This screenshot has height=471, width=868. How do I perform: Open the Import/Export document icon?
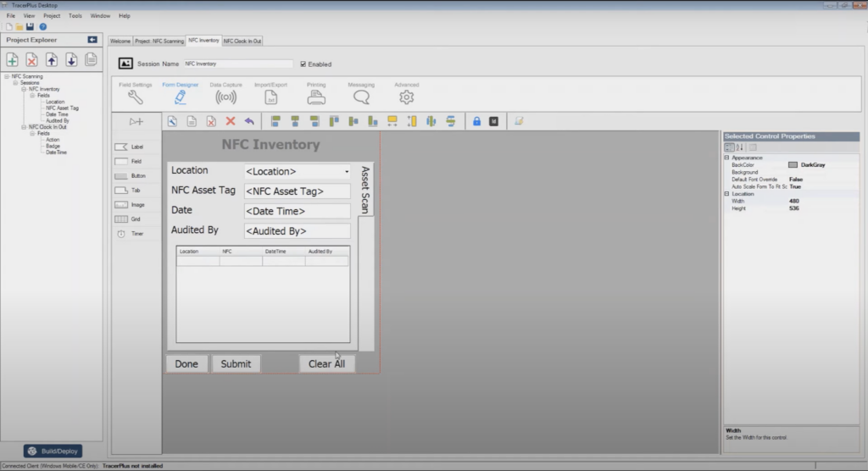(270, 97)
